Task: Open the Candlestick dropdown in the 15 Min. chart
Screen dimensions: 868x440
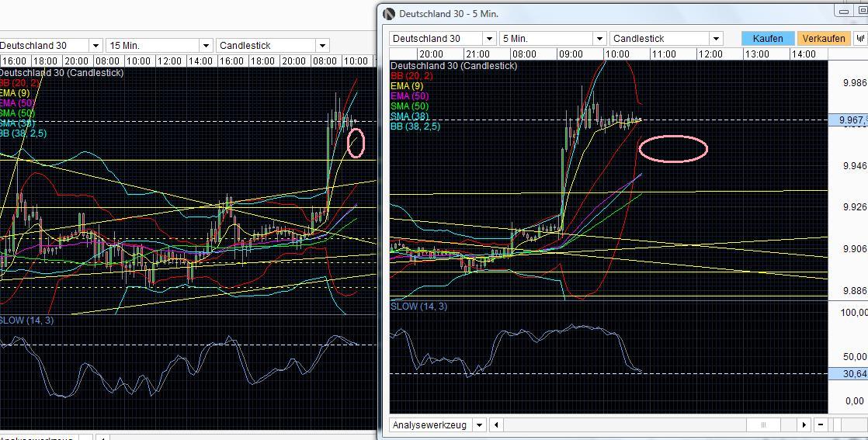Action: point(322,45)
